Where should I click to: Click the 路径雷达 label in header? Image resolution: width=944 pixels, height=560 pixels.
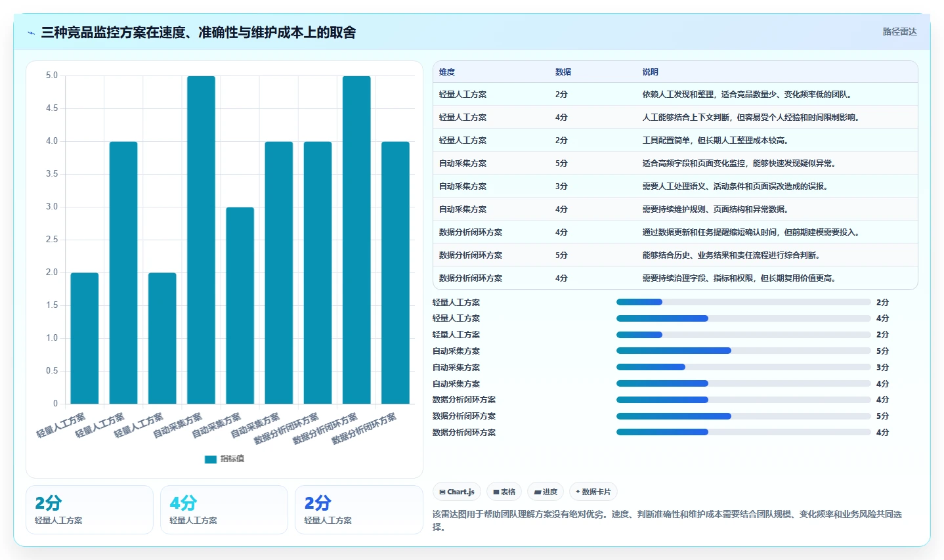point(899,32)
